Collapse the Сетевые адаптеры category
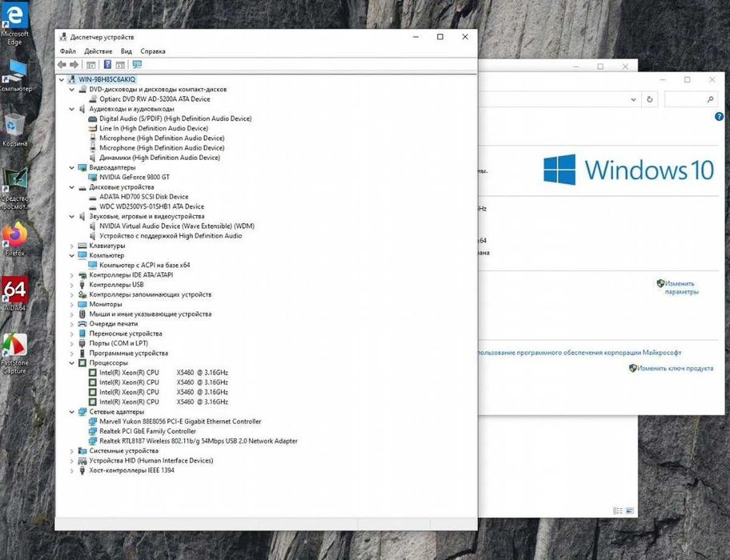Screen dimensions: 730x560 [x=72, y=412]
